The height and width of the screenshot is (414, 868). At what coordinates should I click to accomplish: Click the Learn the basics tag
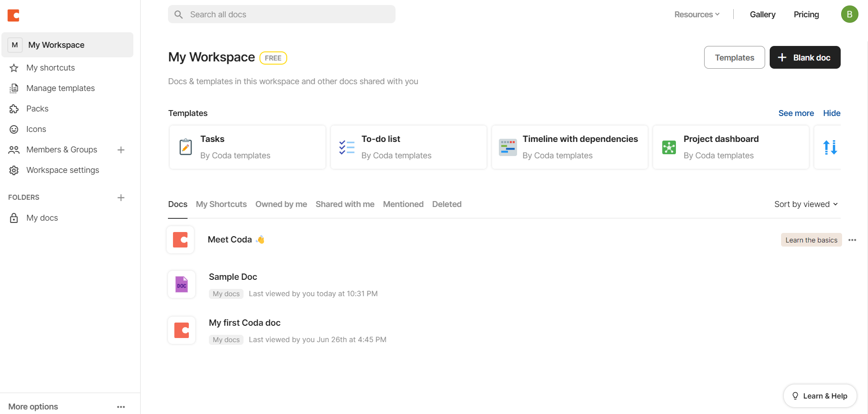tap(812, 240)
